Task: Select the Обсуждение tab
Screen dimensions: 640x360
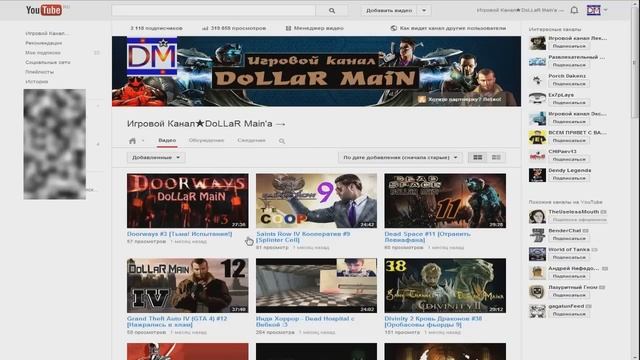Action: (x=206, y=140)
